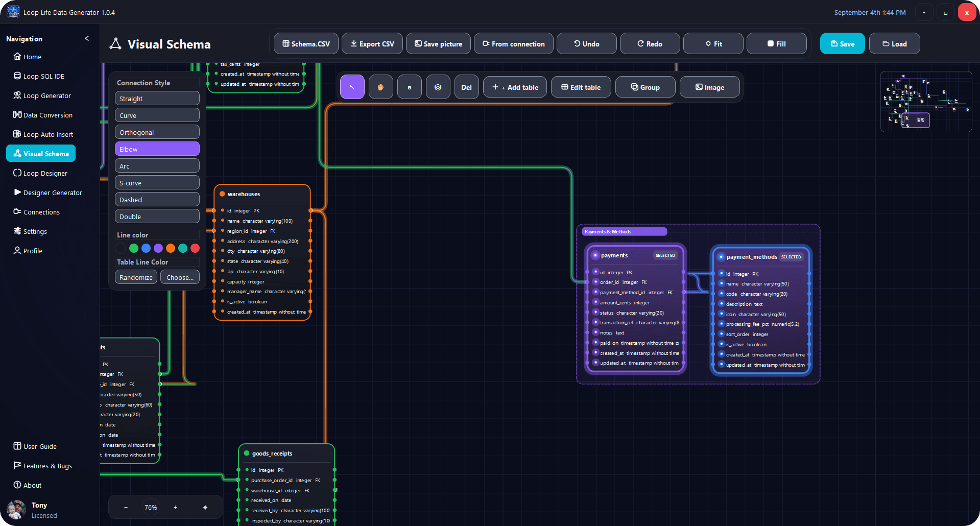
Task: Click the Schema.CSV button
Action: tap(306, 43)
